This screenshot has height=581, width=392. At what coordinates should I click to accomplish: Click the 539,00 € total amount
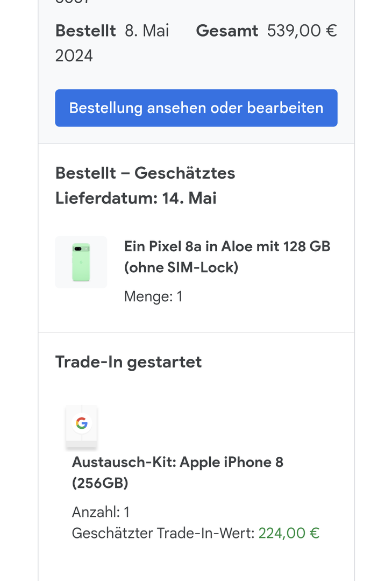pyautogui.click(x=302, y=31)
